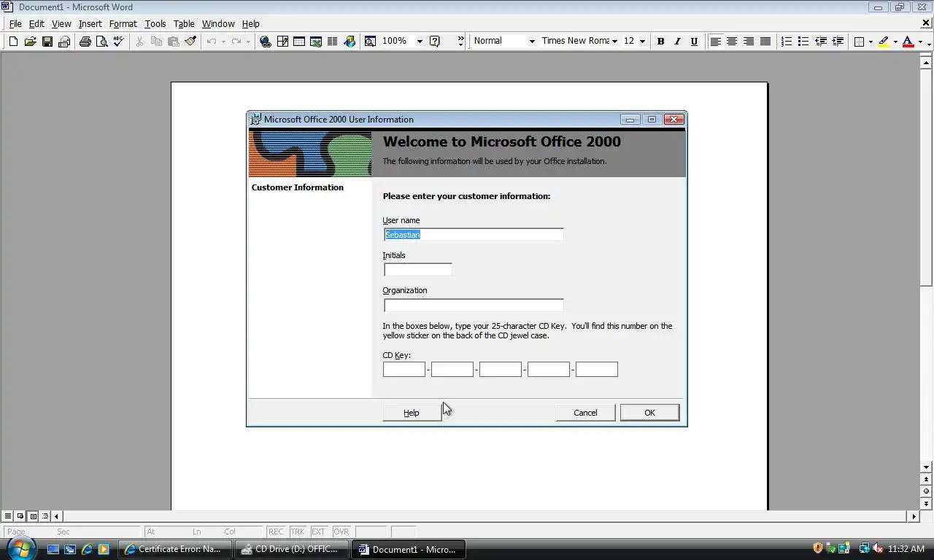934x560 pixels.
Task: Click into the User name field
Action: coord(474,235)
